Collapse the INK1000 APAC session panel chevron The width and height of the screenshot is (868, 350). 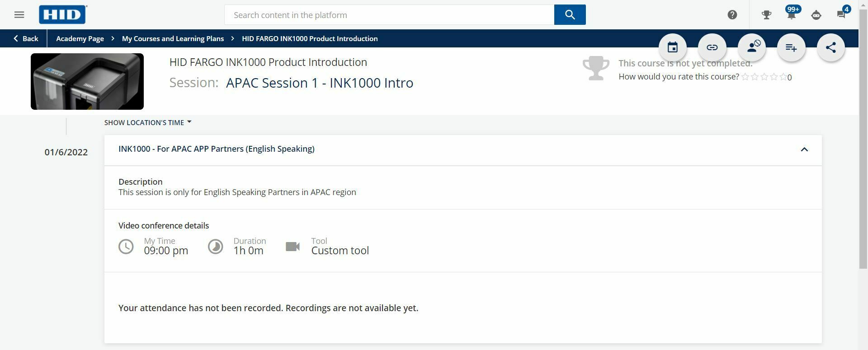pos(804,149)
